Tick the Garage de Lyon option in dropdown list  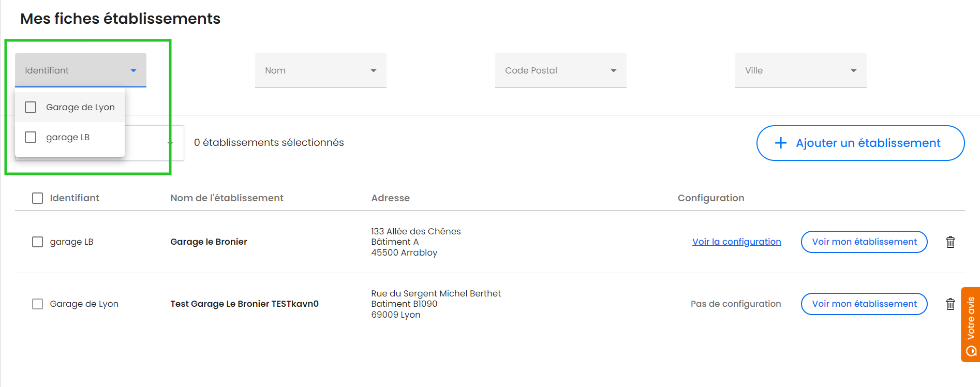(31, 107)
